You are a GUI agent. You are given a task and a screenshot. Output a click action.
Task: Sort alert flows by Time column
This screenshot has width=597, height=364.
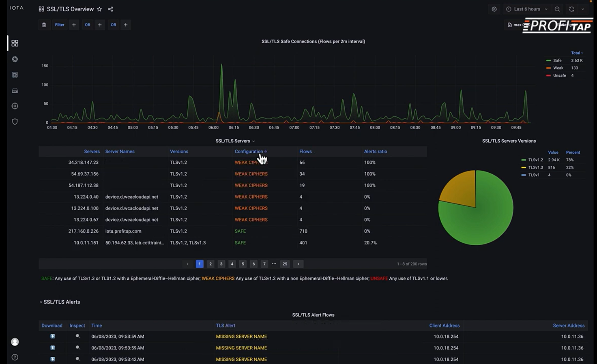tap(97, 325)
